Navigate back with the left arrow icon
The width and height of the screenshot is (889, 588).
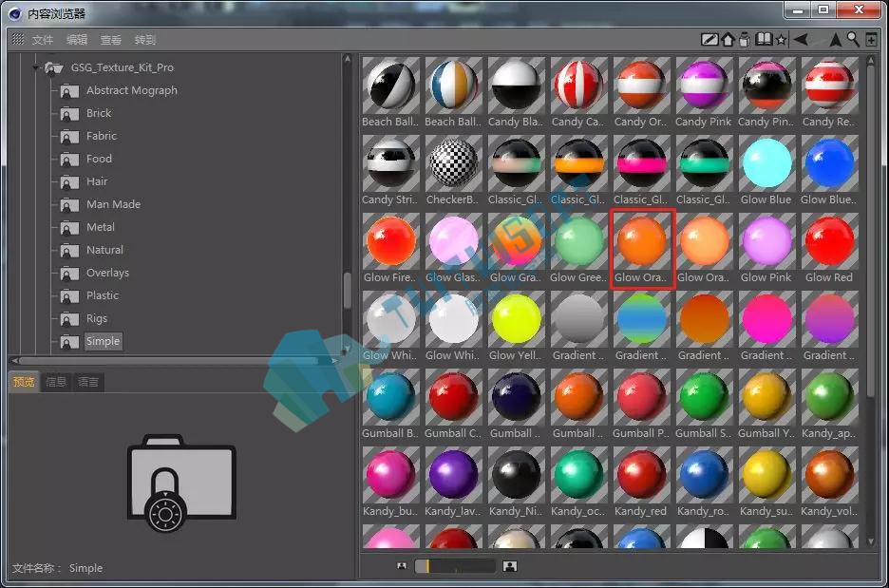pyautogui.click(x=801, y=40)
